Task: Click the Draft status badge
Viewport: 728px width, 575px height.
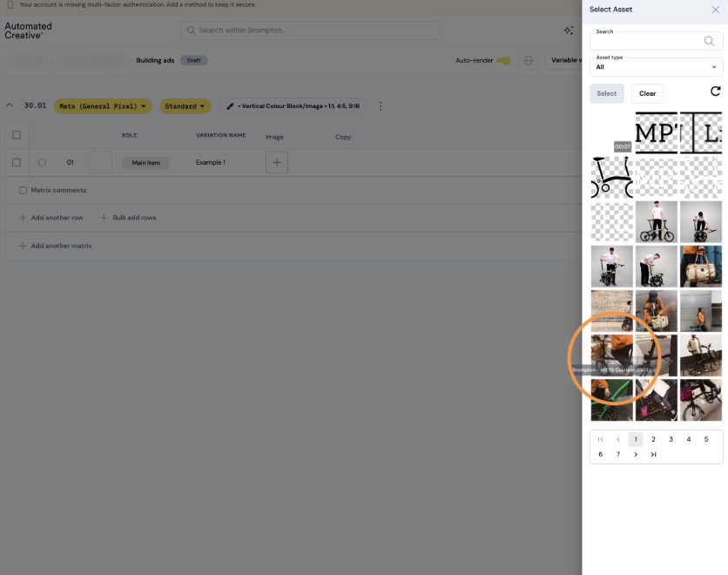Action: coord(194,60)
